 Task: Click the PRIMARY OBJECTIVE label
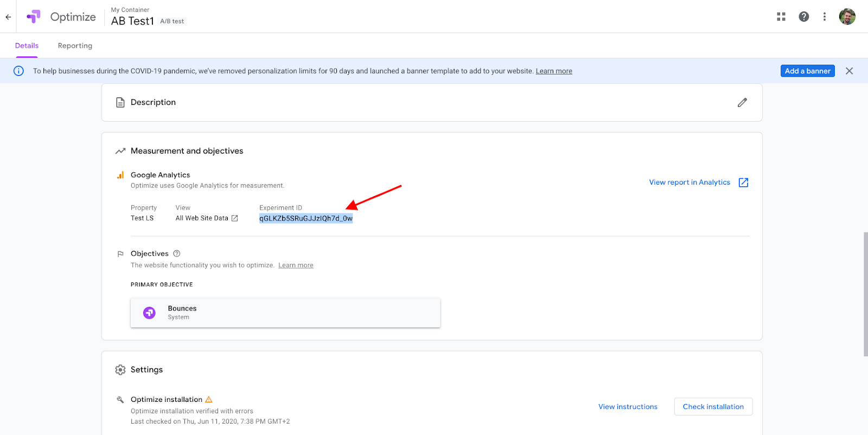[162, 285]
